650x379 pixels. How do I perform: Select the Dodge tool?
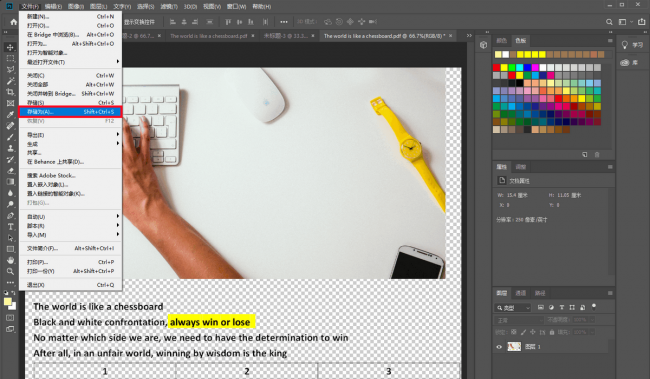[10, 204]
